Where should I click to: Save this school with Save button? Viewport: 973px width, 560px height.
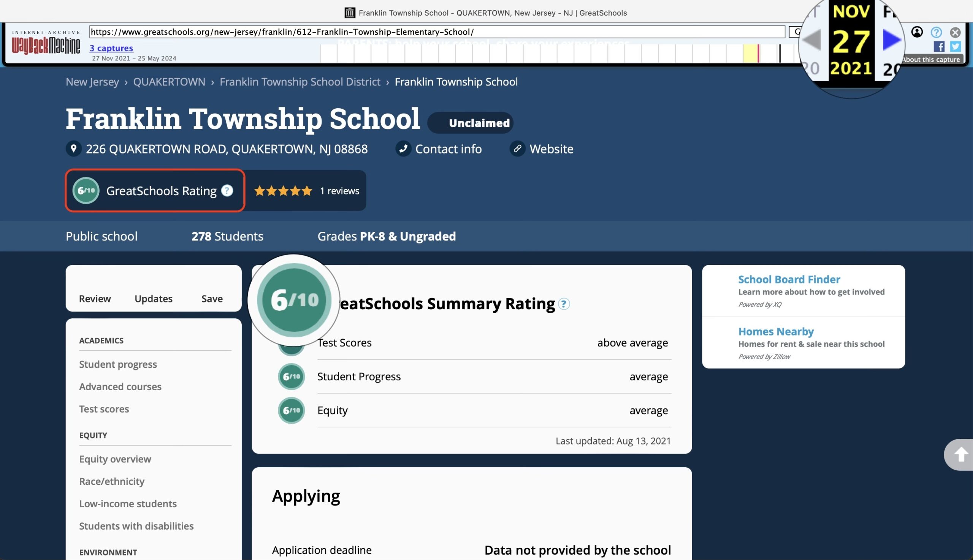[x=212, y=299]
